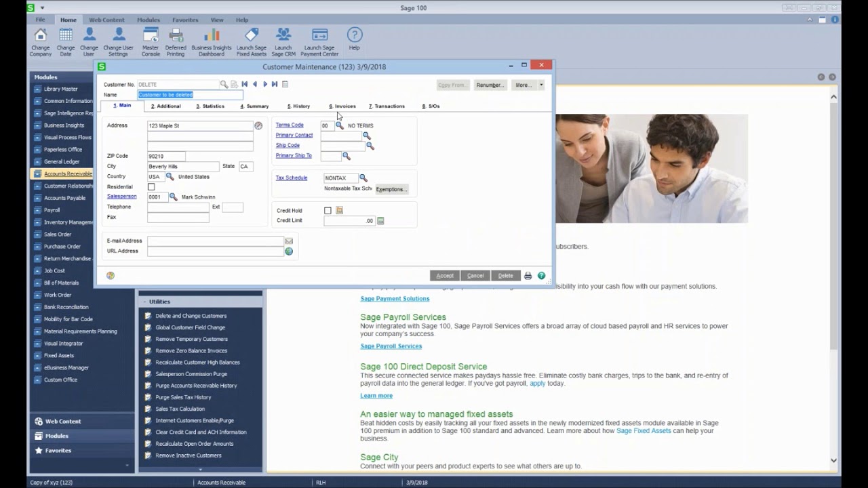Open the Salesperson lookup
The width and height of the screenshot is (868, 488).
[x=173, y=197]
